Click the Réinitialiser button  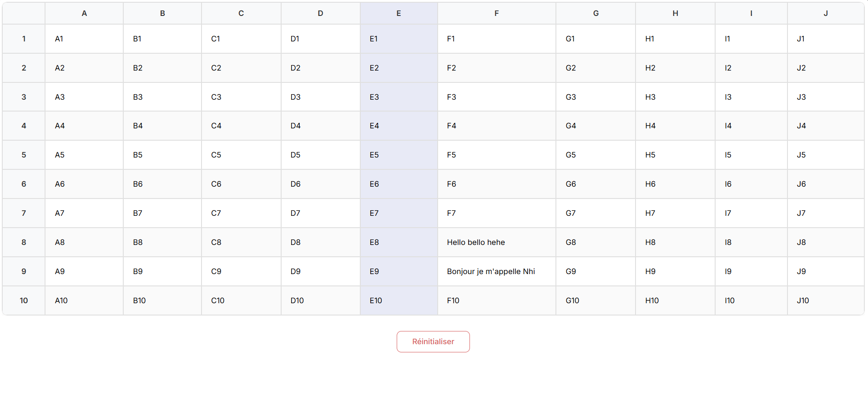pyautogui.click(x=433, y=341)
